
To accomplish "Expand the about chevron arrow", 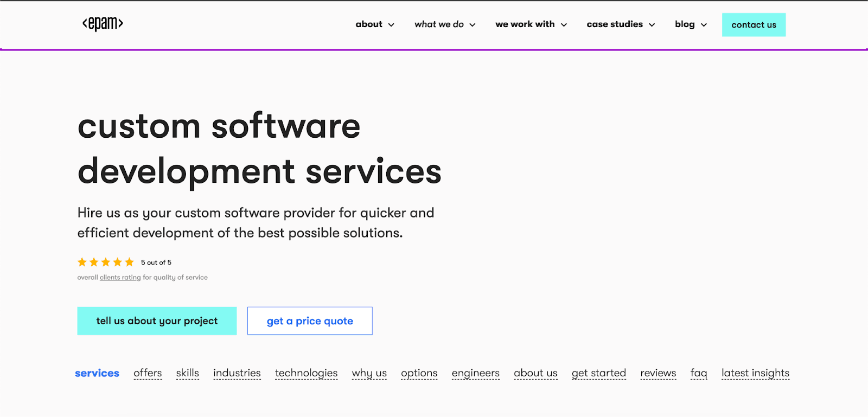I will point(391,25).
